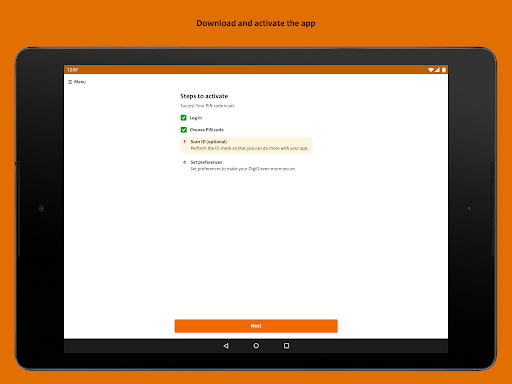Screen dimensions: 512x384
Task: Toggle the green Log in checkbox
Action: 183,118
